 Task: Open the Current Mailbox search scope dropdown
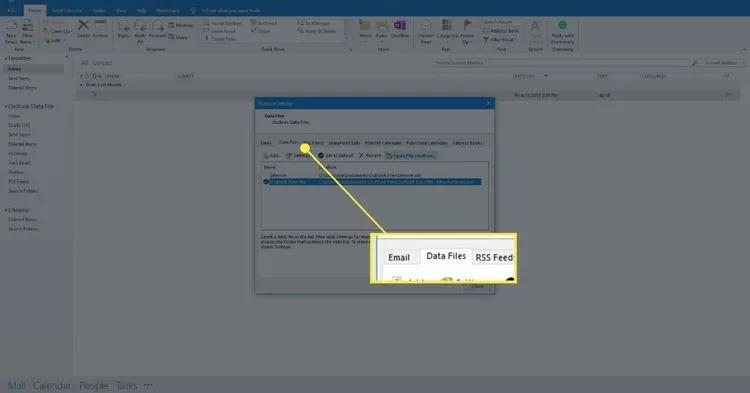724,63
